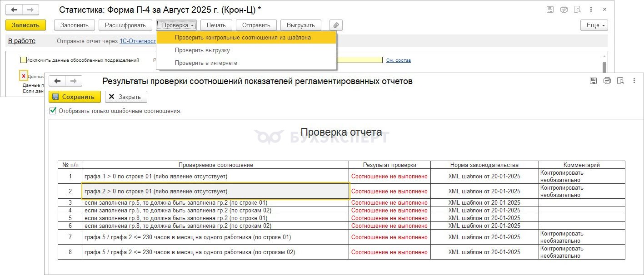
Task: Go back using arrow in Статистика window
Action: pyautogui.click(x=14, y=10)
